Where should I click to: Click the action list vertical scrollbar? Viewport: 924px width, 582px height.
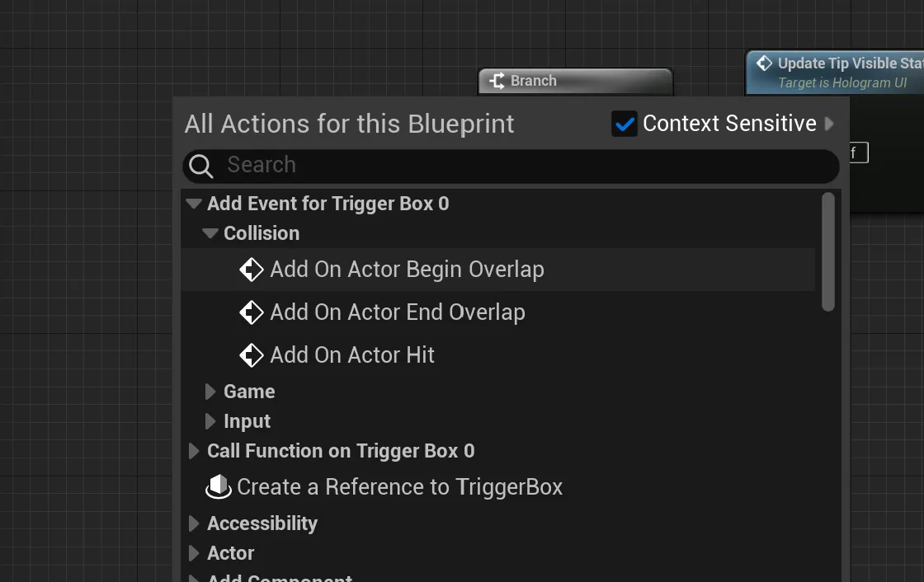(828, 251)
